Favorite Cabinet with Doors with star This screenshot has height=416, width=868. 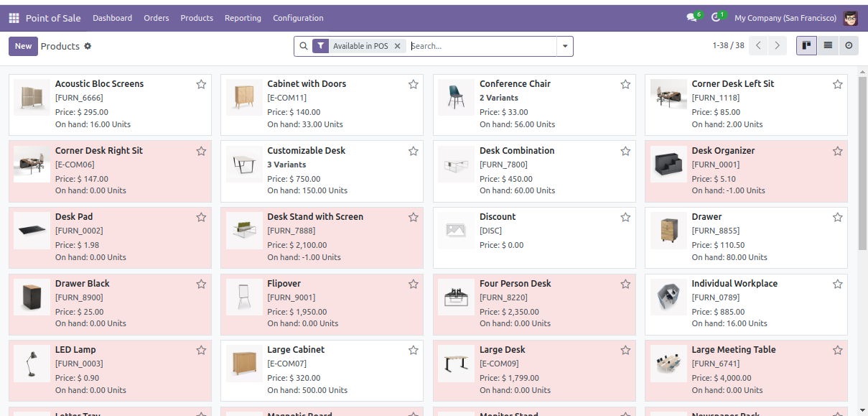414,85
